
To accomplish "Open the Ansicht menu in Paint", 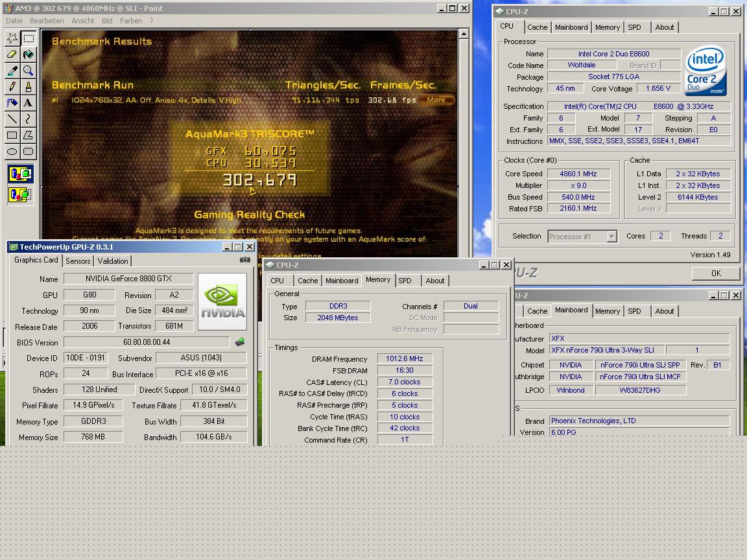I will click(83, 21).
